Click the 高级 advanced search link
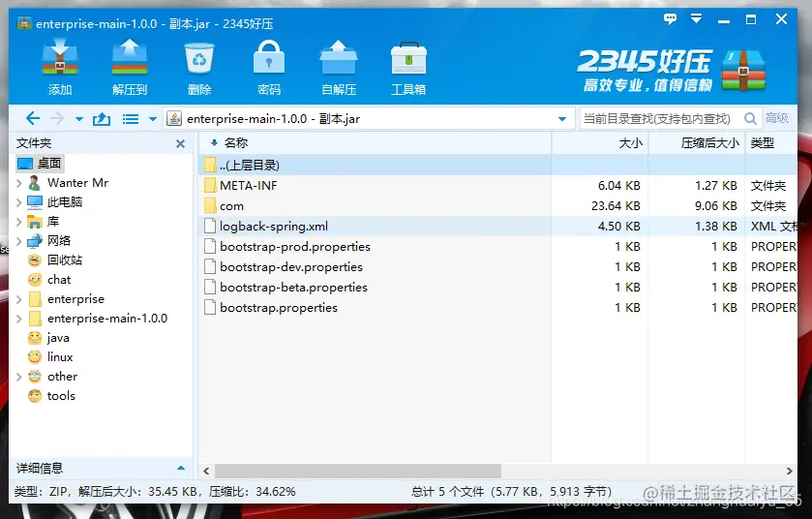812x519 pixels. pos(777,118)
